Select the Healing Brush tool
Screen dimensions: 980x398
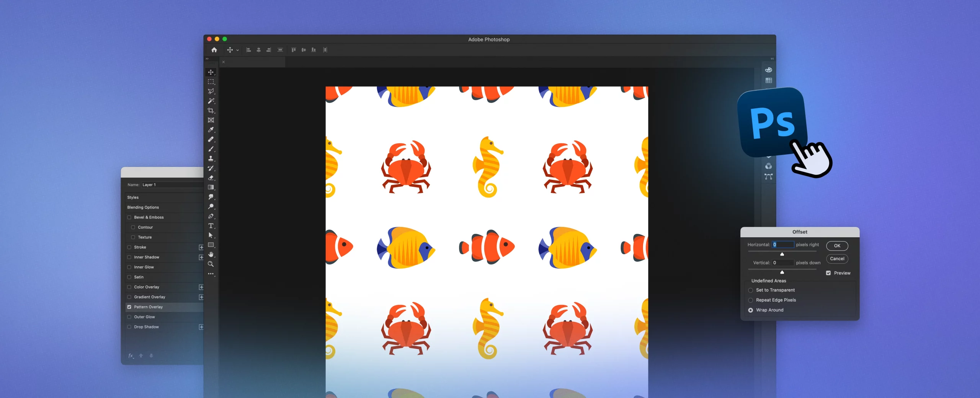click(x=211, y=139)
